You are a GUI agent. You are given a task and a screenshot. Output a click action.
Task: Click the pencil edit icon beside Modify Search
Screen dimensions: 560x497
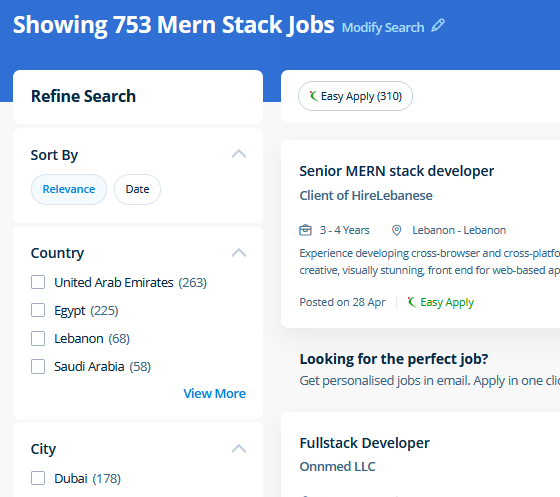(x=438, y=26)
